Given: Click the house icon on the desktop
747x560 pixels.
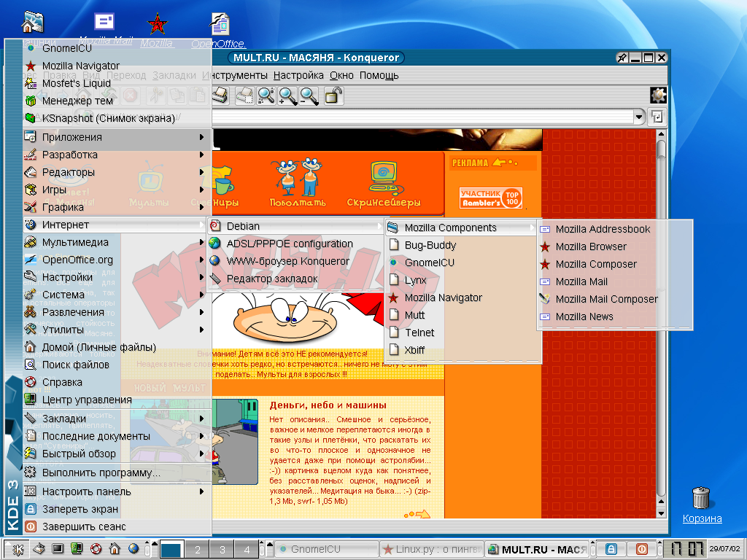Looking at the screenshot, I should [32, 22].
